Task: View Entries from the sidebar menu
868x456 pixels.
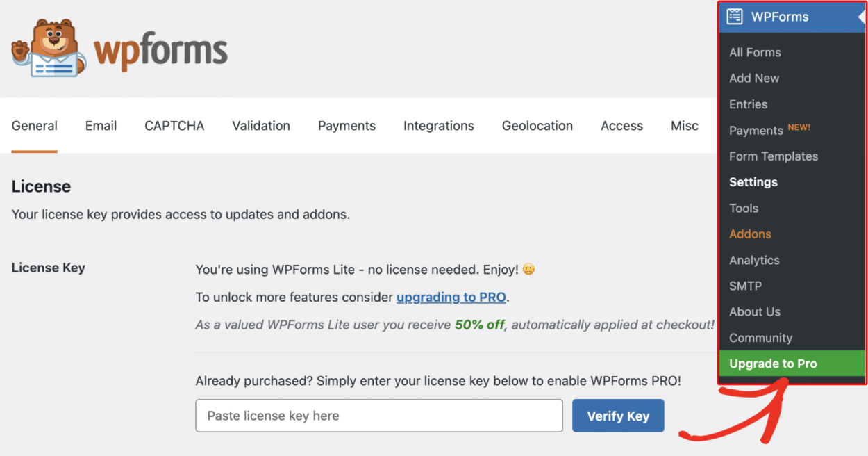Action: point(748,104)
